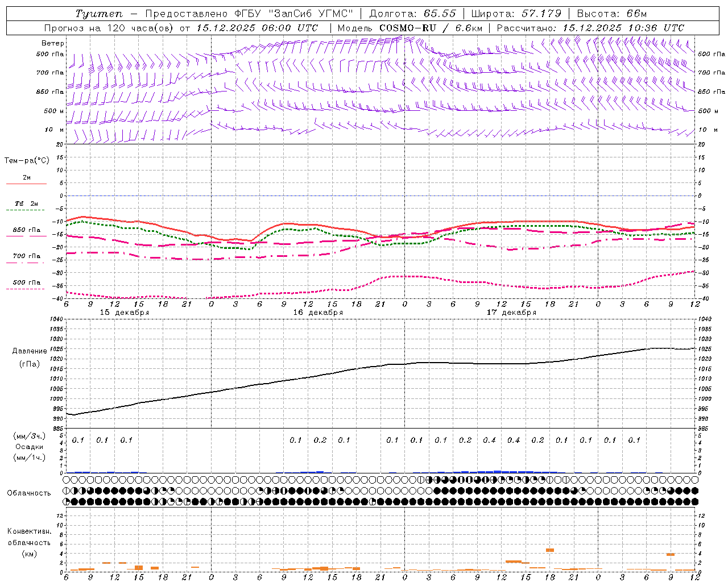Click the "0.2" precipitation value on 16 декабря

tap(320, 440)
